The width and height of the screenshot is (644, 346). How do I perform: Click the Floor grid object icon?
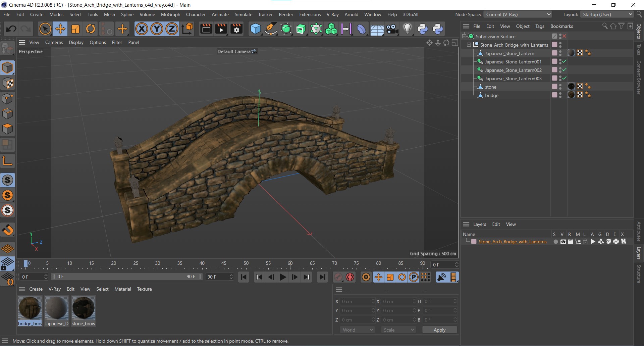pyautogui.click(x=377, y=30)
